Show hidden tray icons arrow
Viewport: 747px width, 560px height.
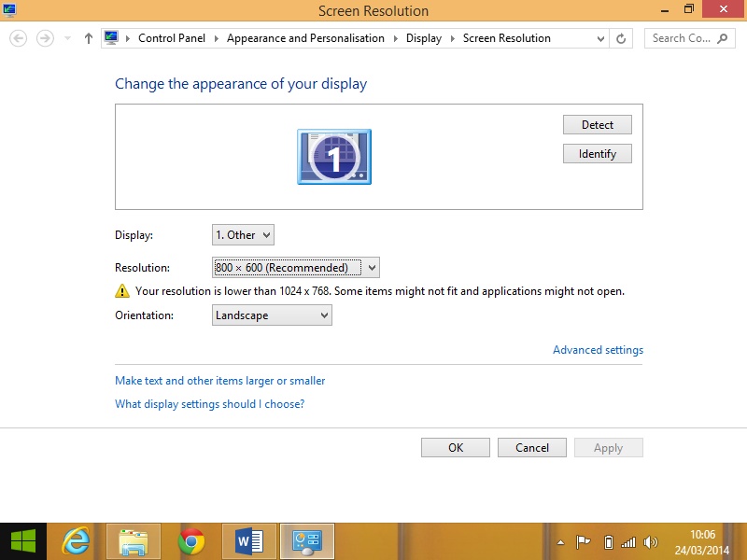click(561, 542)
